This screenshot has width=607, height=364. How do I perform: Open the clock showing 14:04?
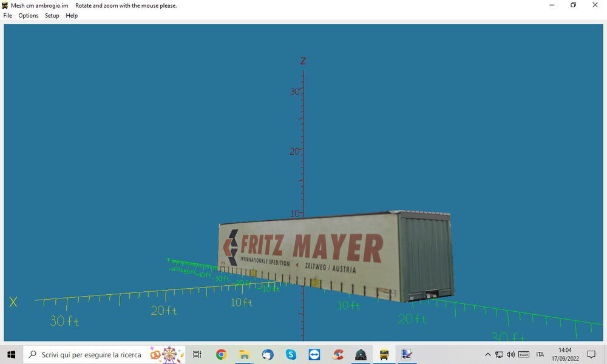(x=565, y=354)
